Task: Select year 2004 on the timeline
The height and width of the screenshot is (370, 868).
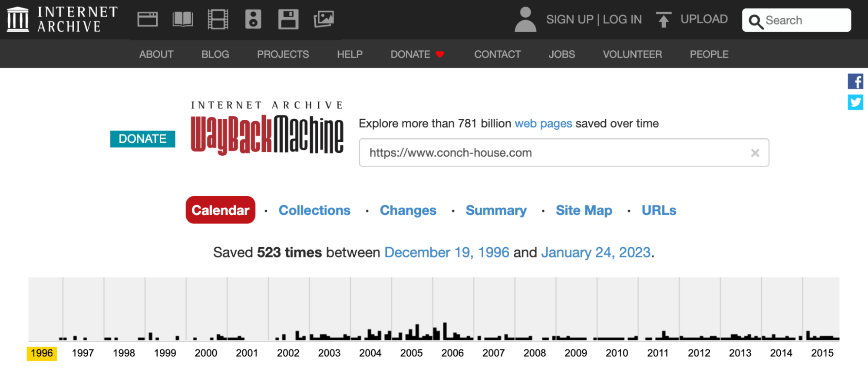Action: pyautogui.click(x=370, y=353)
